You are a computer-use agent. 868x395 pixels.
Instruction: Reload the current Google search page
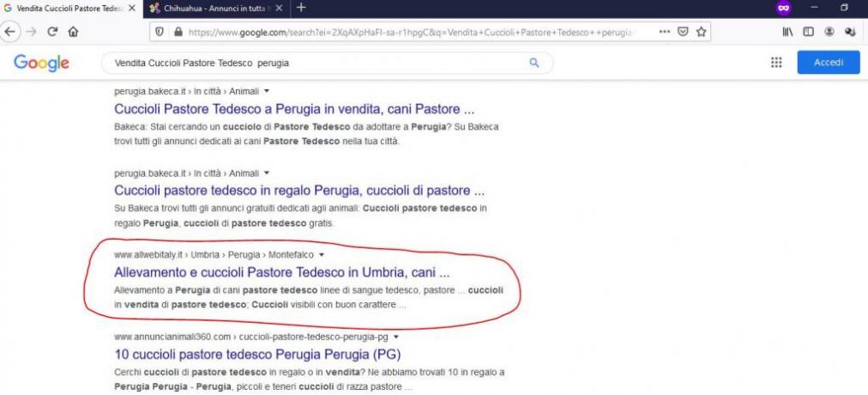pos(52,32)
